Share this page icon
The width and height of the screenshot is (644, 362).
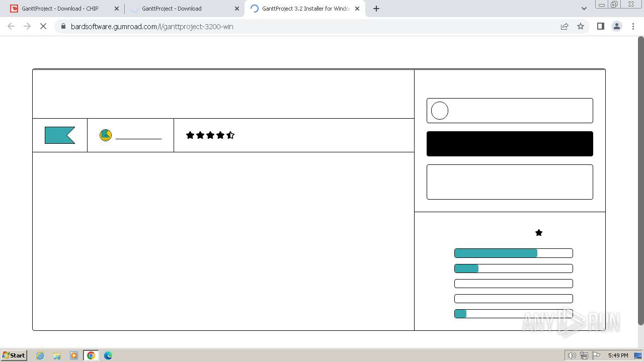coord(565,26)
